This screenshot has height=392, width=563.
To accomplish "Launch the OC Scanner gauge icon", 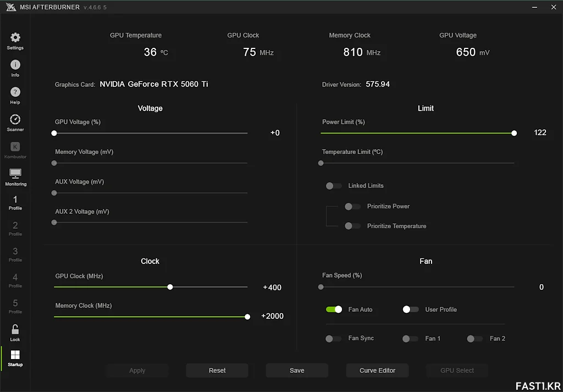I will [15, 119].
